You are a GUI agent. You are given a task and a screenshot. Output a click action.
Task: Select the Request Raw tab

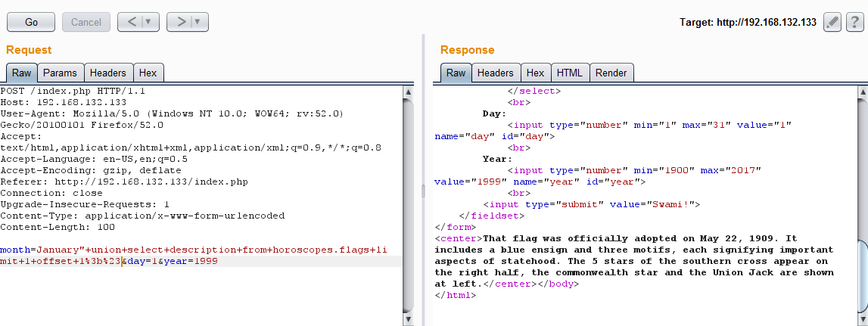pyautogui.click(x=22, y=73)
